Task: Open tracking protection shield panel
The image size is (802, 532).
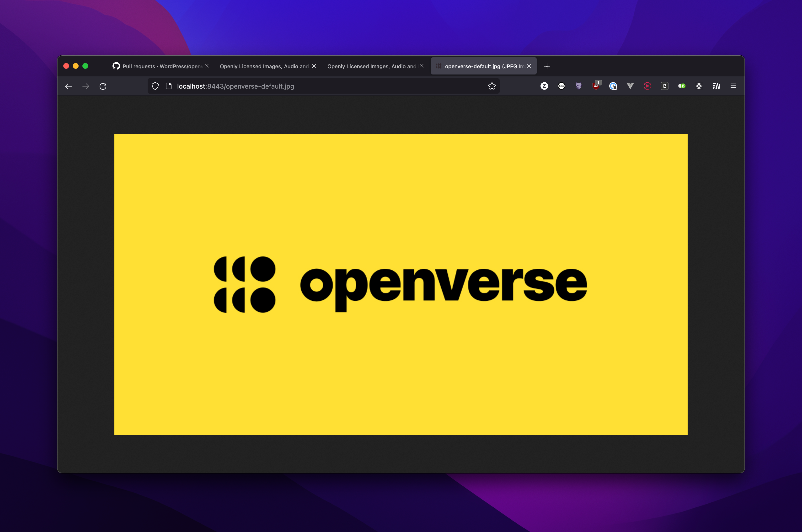Action: [x=155, y=86]
